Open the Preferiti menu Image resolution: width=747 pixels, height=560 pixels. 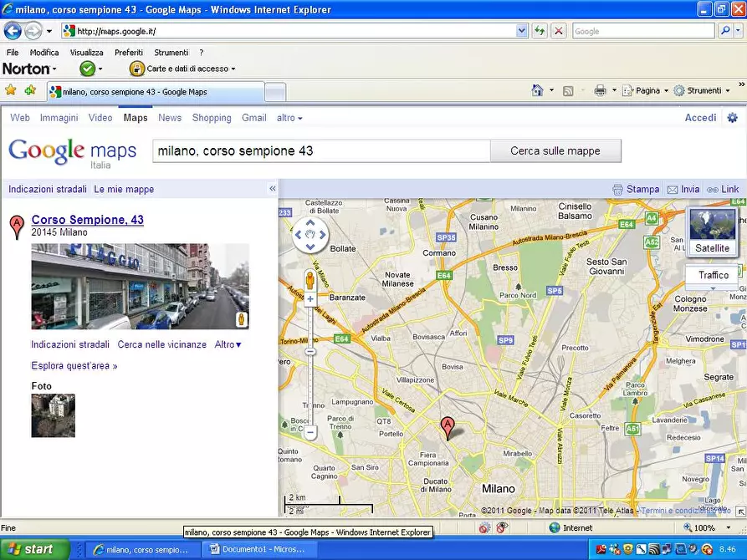coord(129,52)
